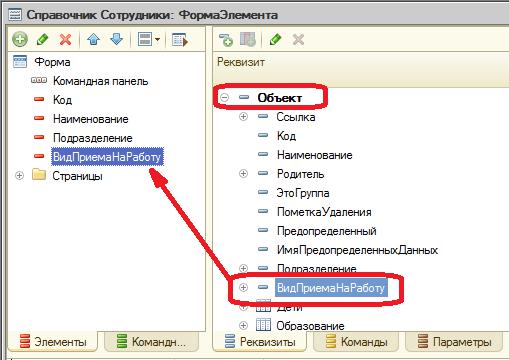Expand the Ссылка attribute
This screenshot has height=360, width=509.
[x=243, y=116]
